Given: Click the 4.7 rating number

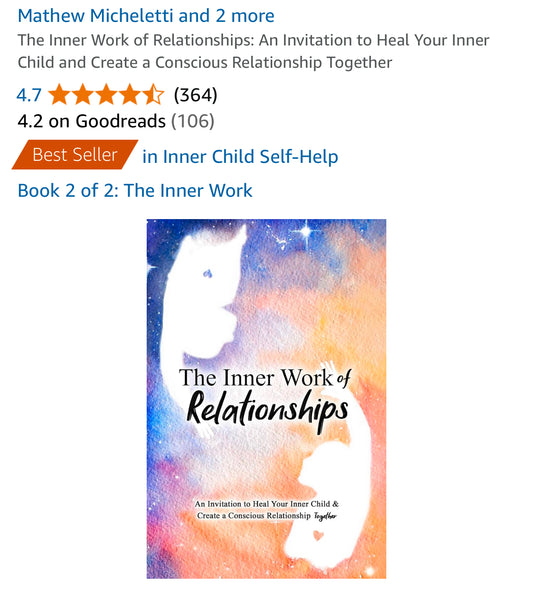Looking at the screenshot, I should tap(29, 95).
